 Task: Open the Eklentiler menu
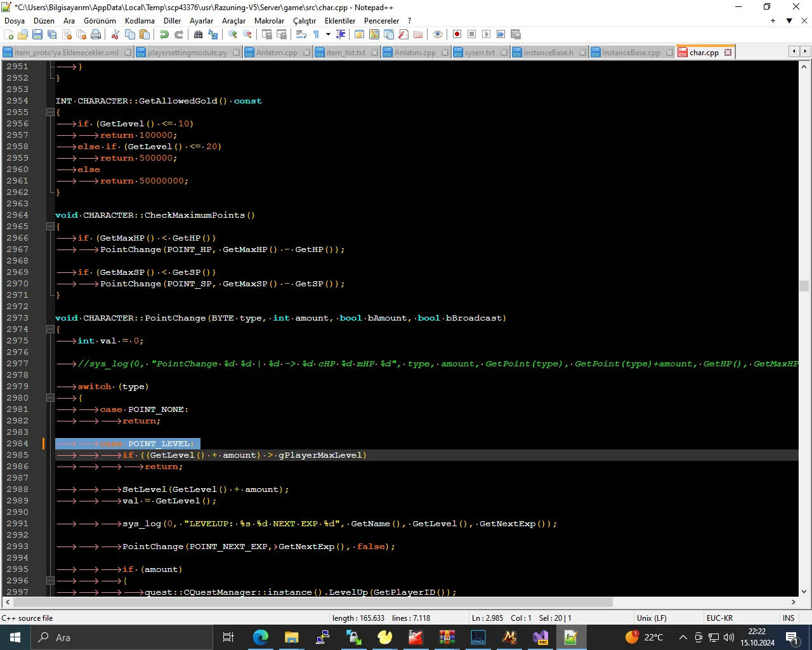pyautogui.click(x=340, y=21)
